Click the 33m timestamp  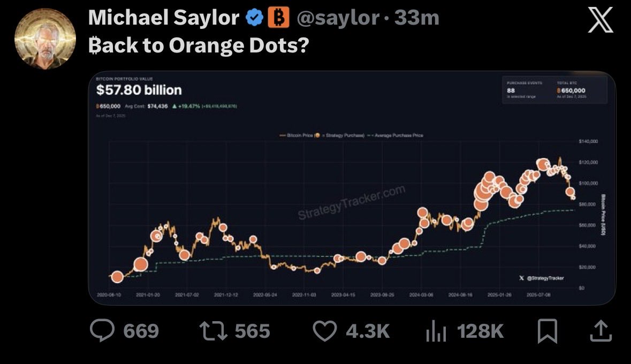click(416, 18)
